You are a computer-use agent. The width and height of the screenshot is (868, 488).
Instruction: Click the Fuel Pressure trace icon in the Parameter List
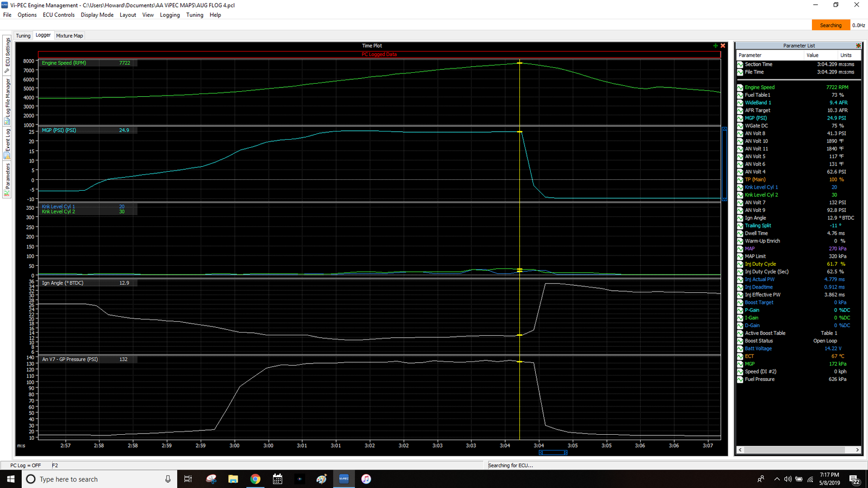(x=740, y=379)
